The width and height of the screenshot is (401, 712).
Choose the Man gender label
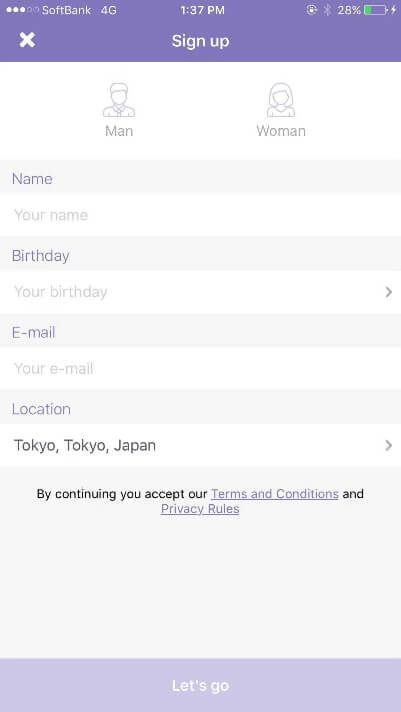tap(119, 131)
